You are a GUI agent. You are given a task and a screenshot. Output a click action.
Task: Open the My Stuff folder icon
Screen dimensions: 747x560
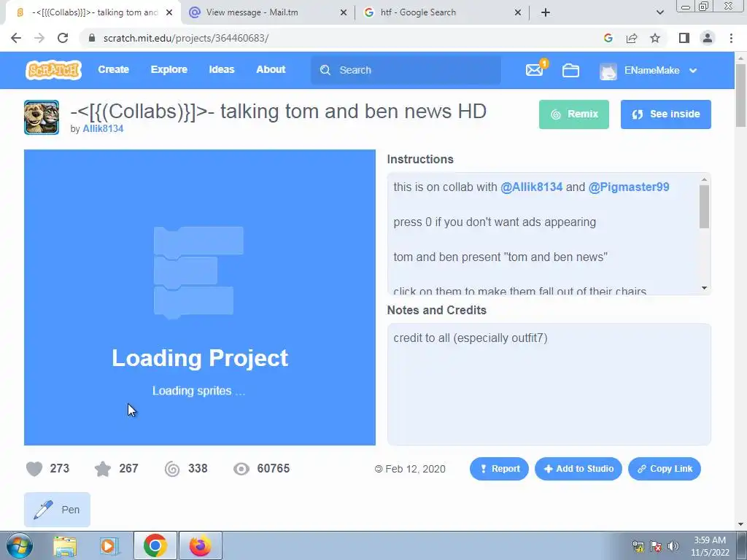coord(570,71)
